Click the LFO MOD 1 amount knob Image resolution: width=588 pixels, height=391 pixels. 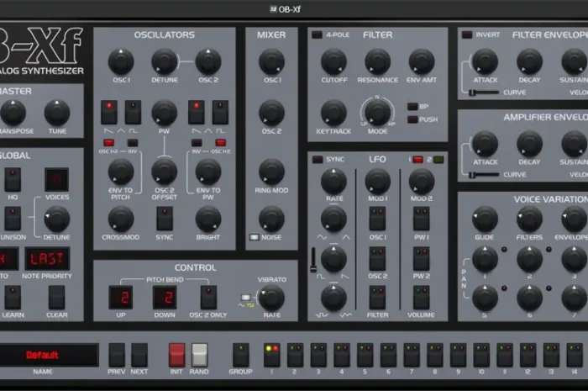(378, 182)
